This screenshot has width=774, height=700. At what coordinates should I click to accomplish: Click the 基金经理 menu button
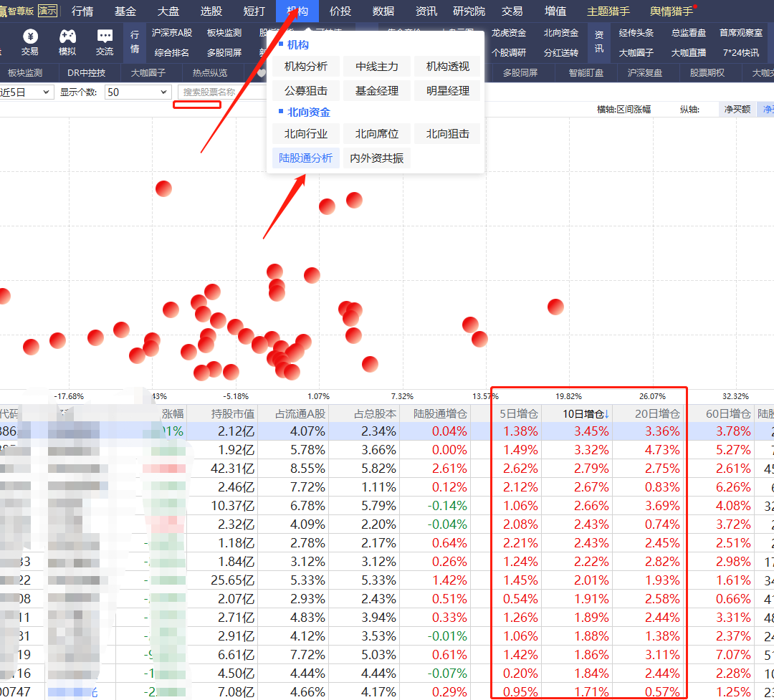click(x=377, y=91)
